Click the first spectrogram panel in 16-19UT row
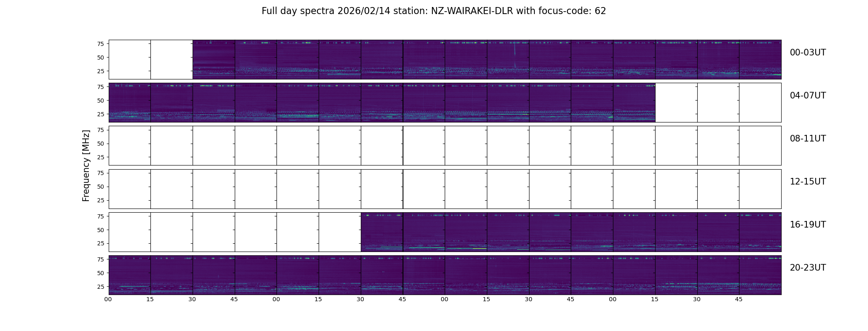The image size is (868, 331). coord(382,232)
